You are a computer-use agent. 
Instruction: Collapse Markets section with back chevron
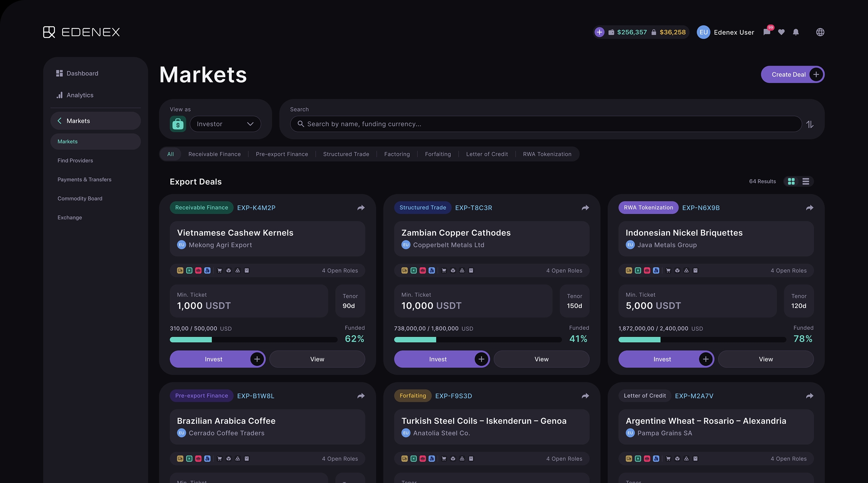click(59, 121)
